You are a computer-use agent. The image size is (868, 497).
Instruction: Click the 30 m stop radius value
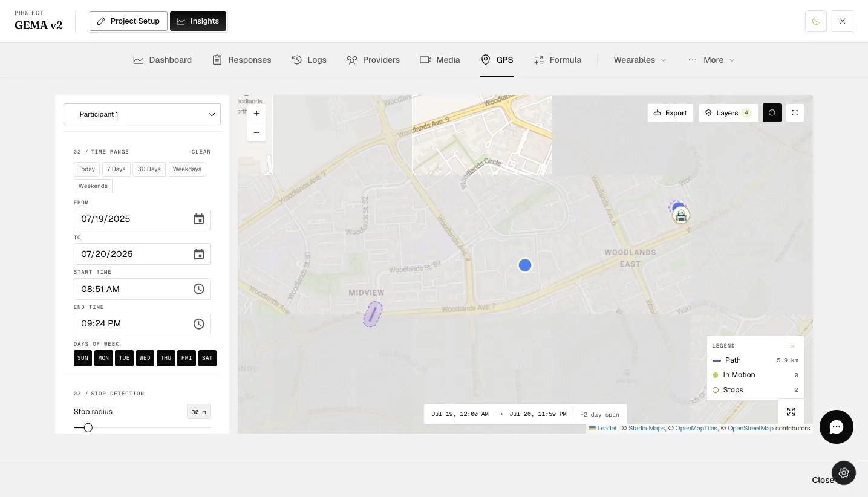pos(199,412)
